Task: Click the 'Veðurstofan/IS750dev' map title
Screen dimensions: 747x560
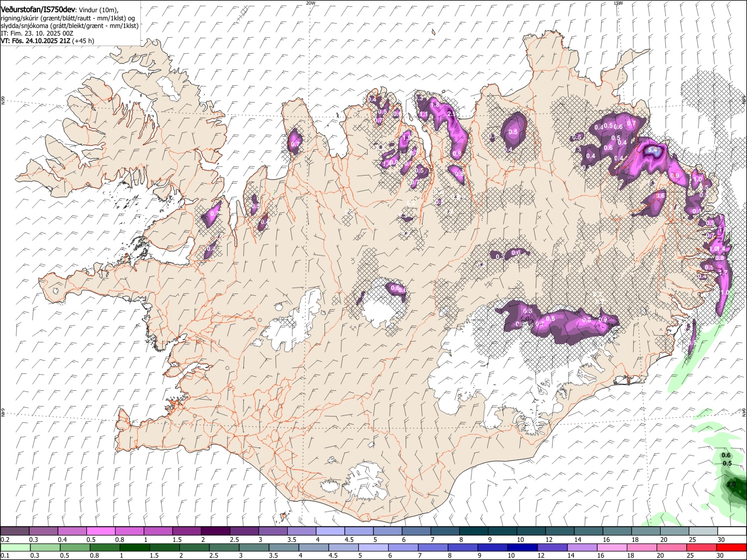Action: point(38,10)
